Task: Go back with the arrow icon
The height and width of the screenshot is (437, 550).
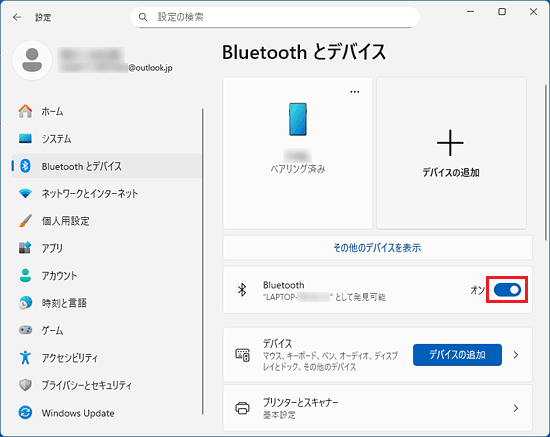Action: point(17,17)
